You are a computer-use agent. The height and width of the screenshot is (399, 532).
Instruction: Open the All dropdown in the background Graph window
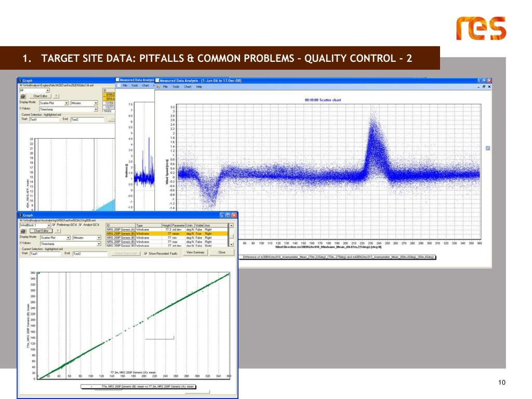tap(47, 90)
